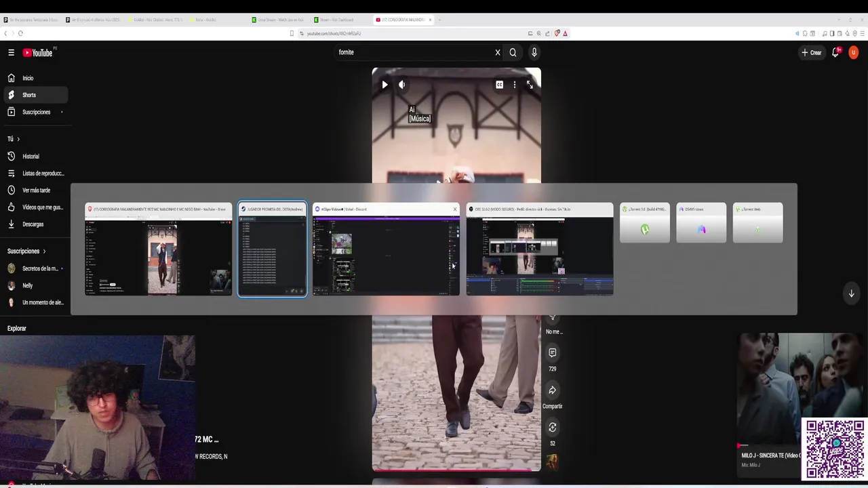This screenshot has width=868, height=488.
Task: Select the DS4Windows window tile
Action: point(701,222)
